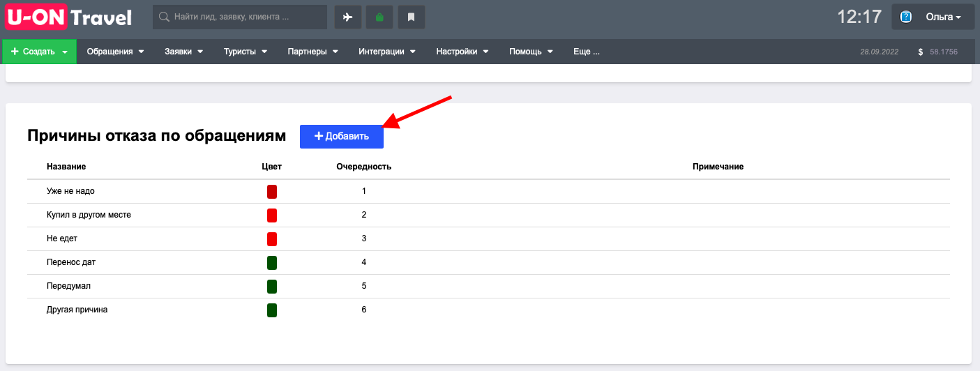Click green swatch in Передумал row

click(x=272, y=286)
